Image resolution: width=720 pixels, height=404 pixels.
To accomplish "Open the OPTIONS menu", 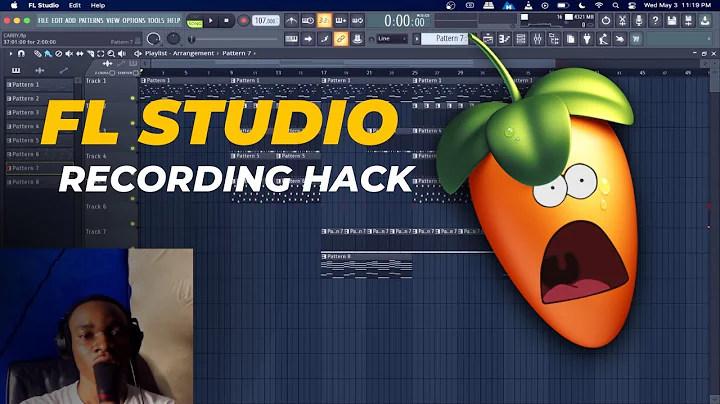I will pyautogui.click(x=134, y=21).
